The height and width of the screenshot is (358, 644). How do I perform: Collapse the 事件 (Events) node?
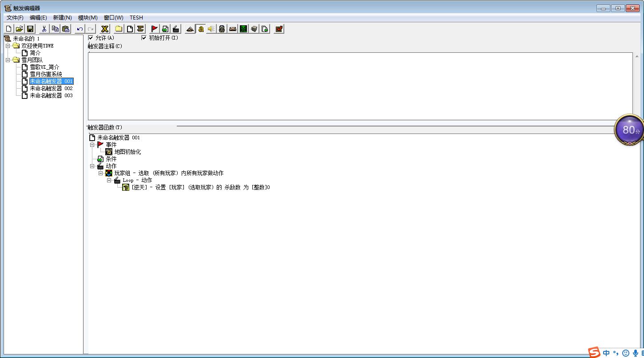point(92,145)
